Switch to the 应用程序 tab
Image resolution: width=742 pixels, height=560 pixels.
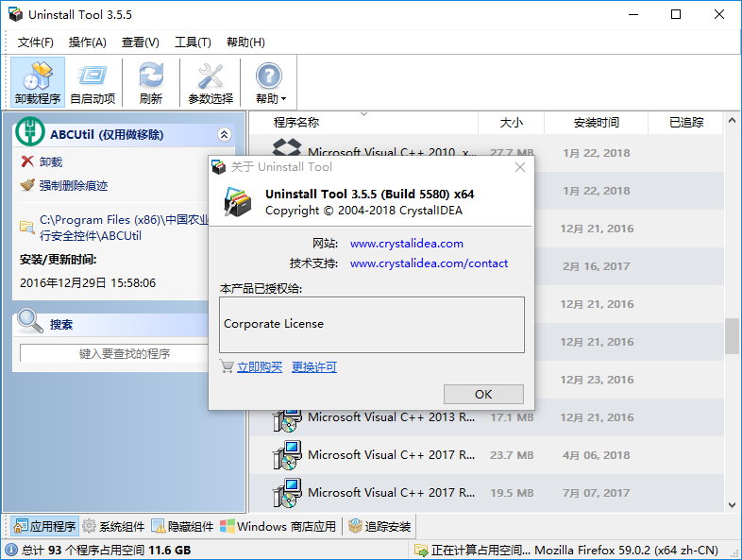pos(45,526)
